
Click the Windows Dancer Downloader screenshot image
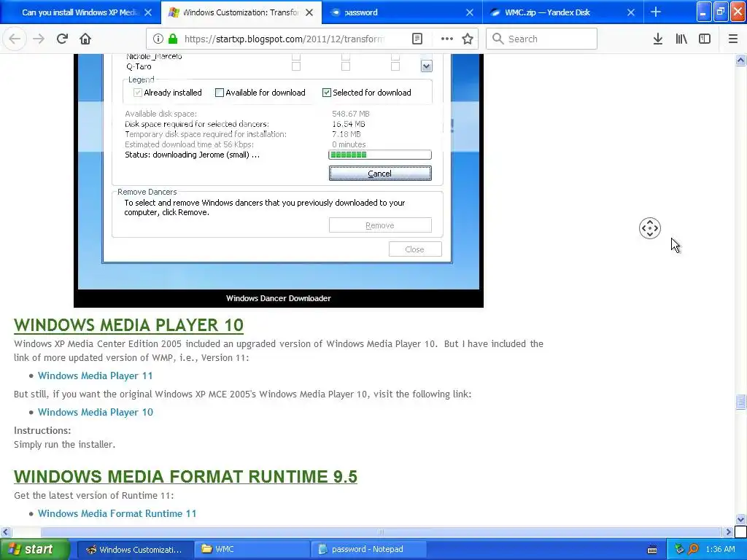click(x=278, y=171)
